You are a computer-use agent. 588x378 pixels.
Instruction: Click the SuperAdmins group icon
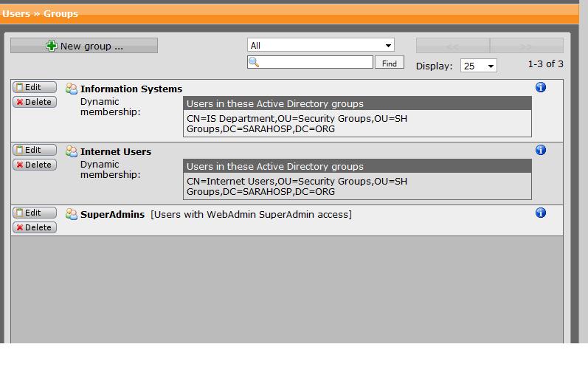(x=72, y=214)
